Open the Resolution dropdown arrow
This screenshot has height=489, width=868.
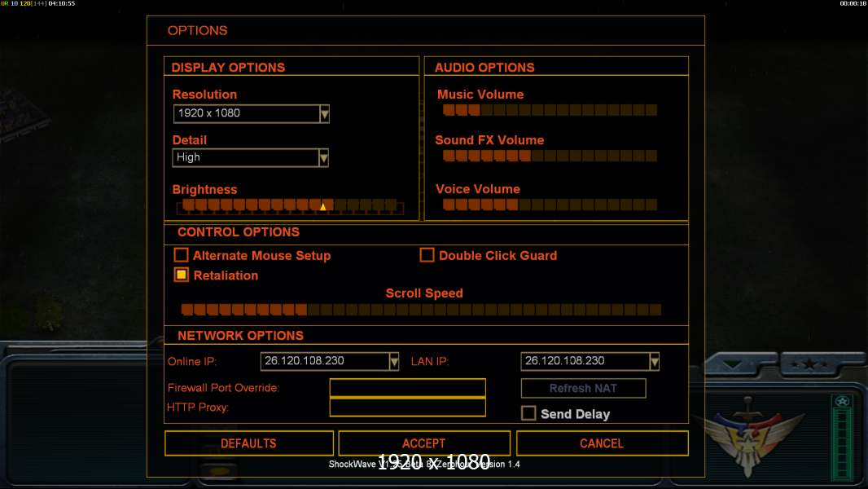tap(324, 113)
